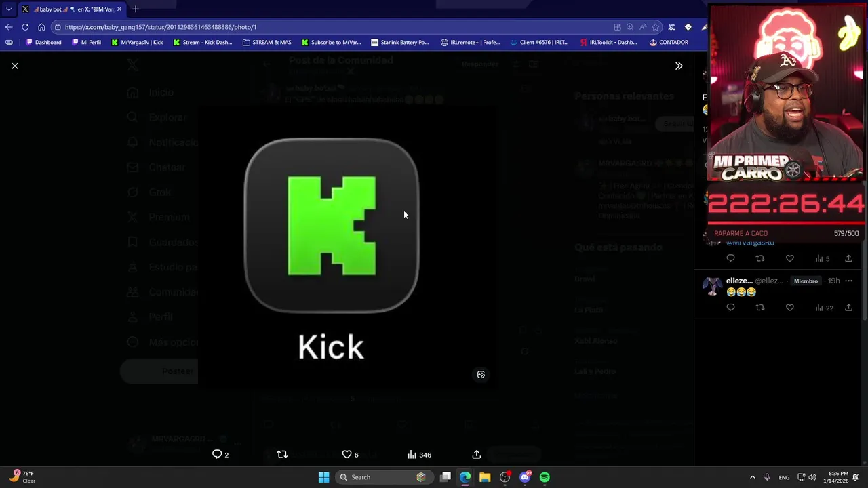Go back with the browser back arrow
Image resolution: width=868 pixels, height=488 pixels.
(8, 27)
